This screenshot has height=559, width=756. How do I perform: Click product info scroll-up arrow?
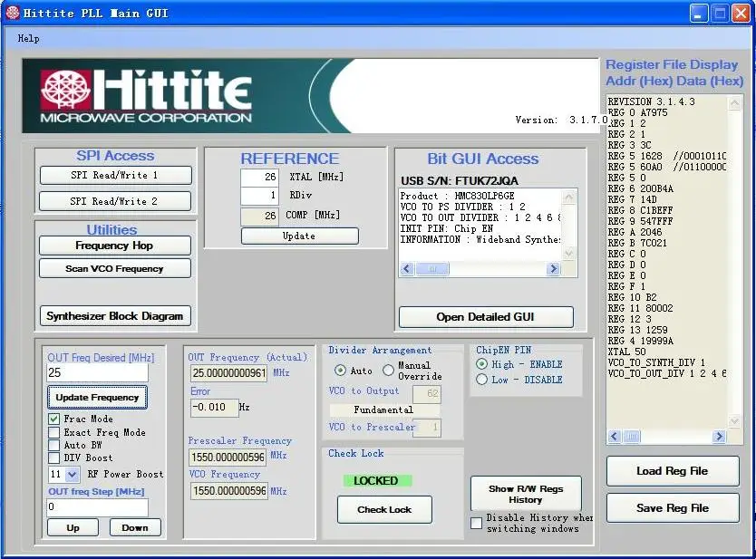[569, 198]
